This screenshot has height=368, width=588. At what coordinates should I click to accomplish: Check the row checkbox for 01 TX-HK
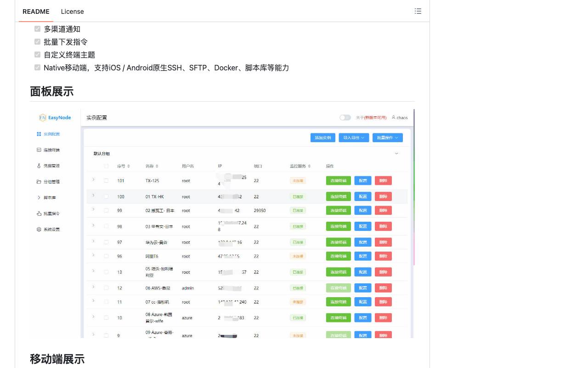106,196
